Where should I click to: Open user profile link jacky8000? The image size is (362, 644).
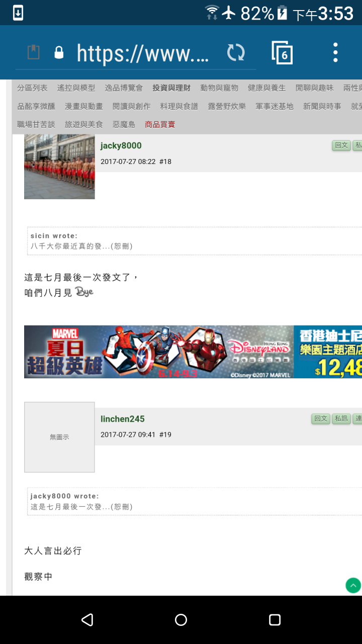click(x=121, y=146)
